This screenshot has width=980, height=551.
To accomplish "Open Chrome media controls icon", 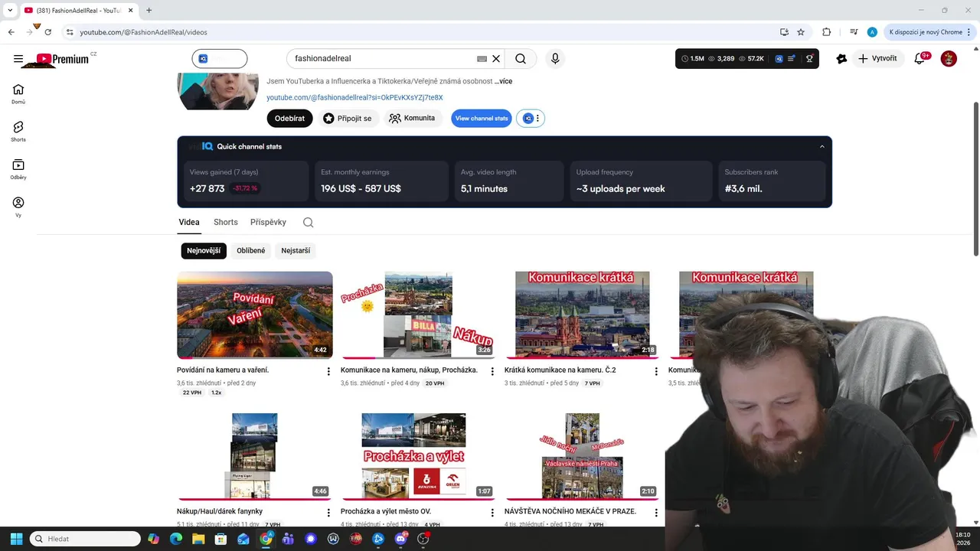I will coord(854,32).
